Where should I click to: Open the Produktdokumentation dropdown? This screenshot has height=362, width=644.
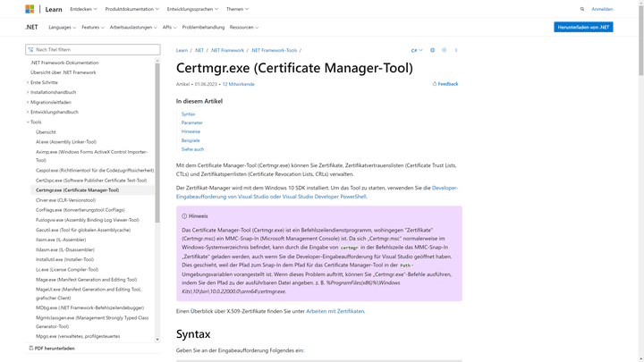click(131, 9)
